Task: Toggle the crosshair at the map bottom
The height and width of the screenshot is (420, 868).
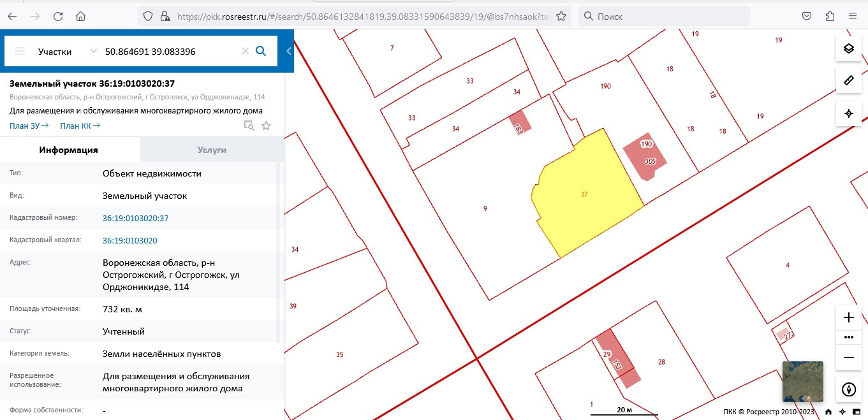Action: 842,412
